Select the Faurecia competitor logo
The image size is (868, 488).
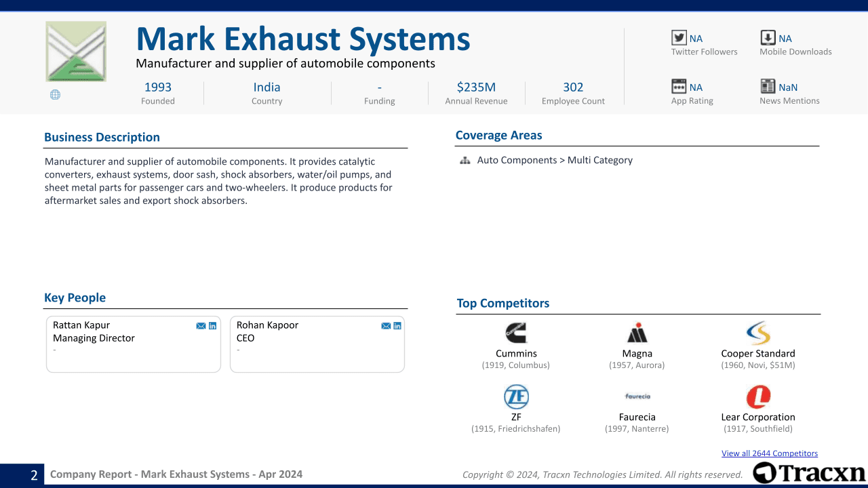pos(637,396)
